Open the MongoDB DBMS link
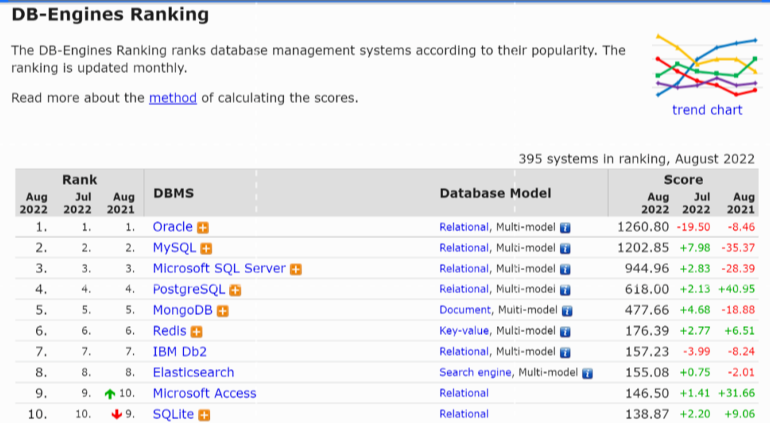 (183, 310)
